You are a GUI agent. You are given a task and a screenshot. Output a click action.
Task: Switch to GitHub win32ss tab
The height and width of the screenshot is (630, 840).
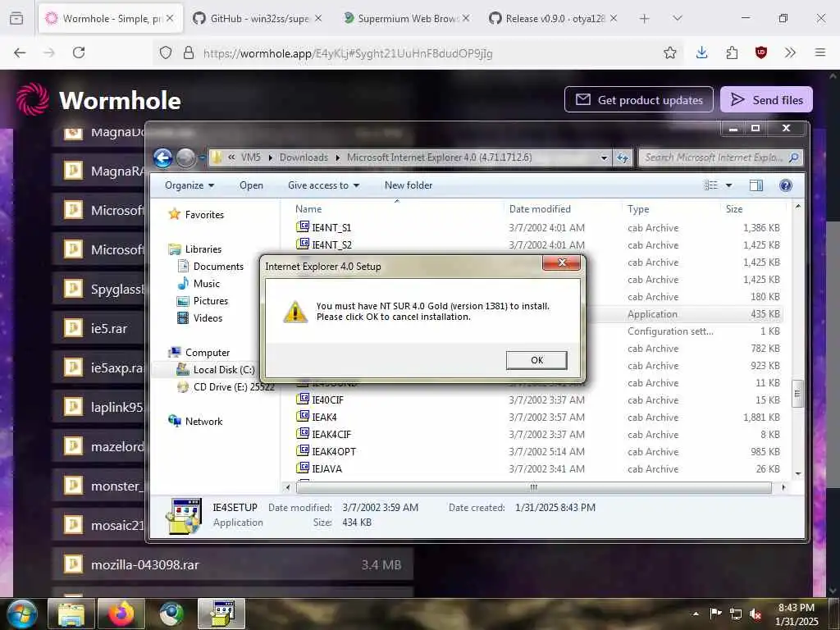coord(258,19)
